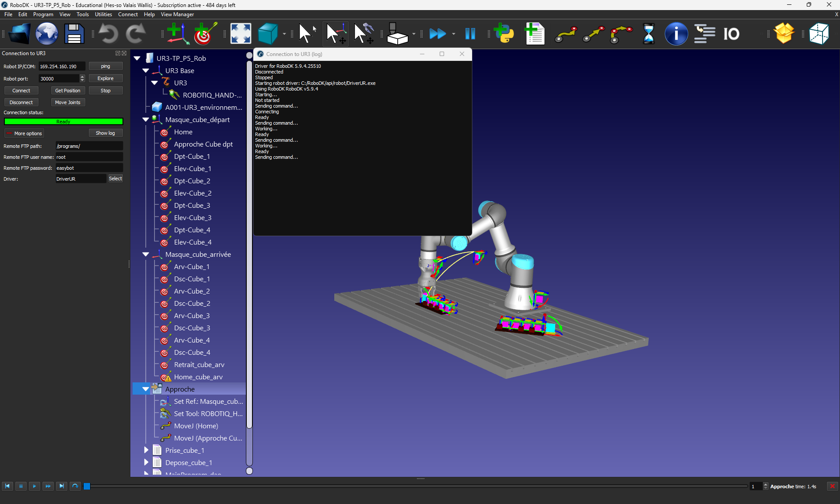
Task: Click the blue information icon
Action: pyautogui.click(x=676, y=34)
